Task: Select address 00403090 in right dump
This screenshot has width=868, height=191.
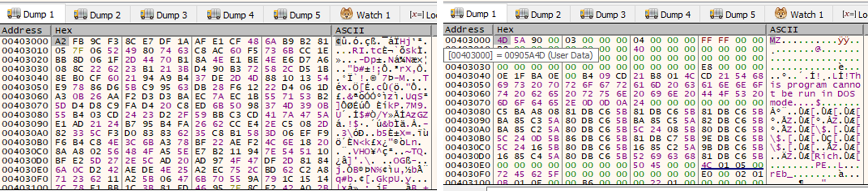Action: tap(468, 121)
